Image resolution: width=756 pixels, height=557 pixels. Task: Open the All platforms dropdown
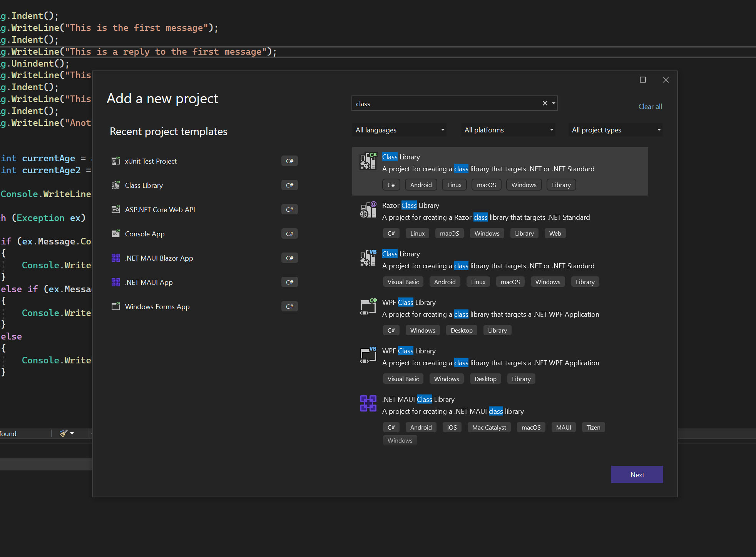508,130
